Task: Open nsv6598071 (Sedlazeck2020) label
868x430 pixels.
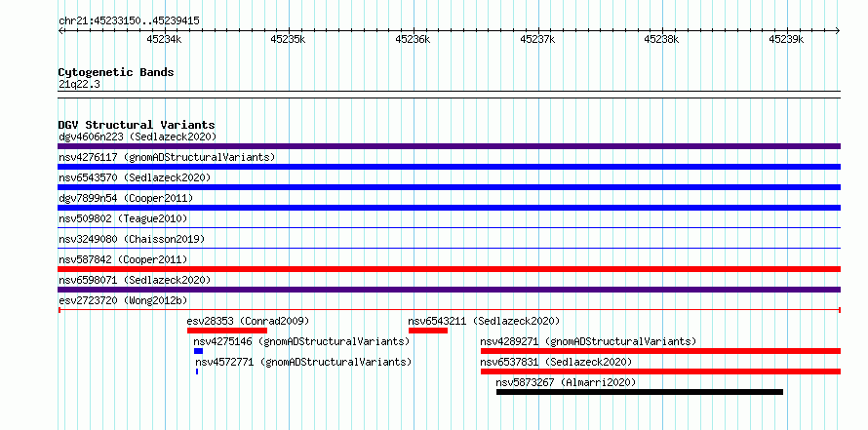Action: 135,280
